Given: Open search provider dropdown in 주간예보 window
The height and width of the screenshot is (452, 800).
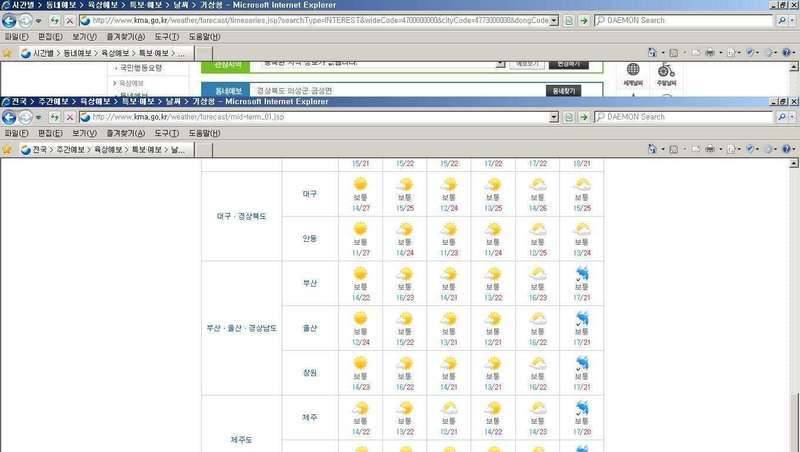Looking at the screenshot, I should [792, 117].
